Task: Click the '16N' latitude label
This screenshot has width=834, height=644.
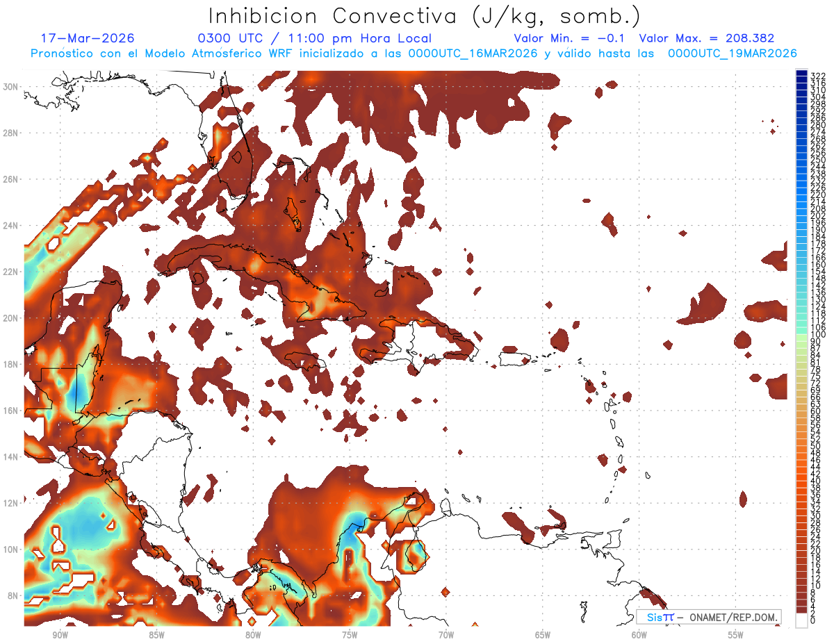Action: tap(11, 411)
